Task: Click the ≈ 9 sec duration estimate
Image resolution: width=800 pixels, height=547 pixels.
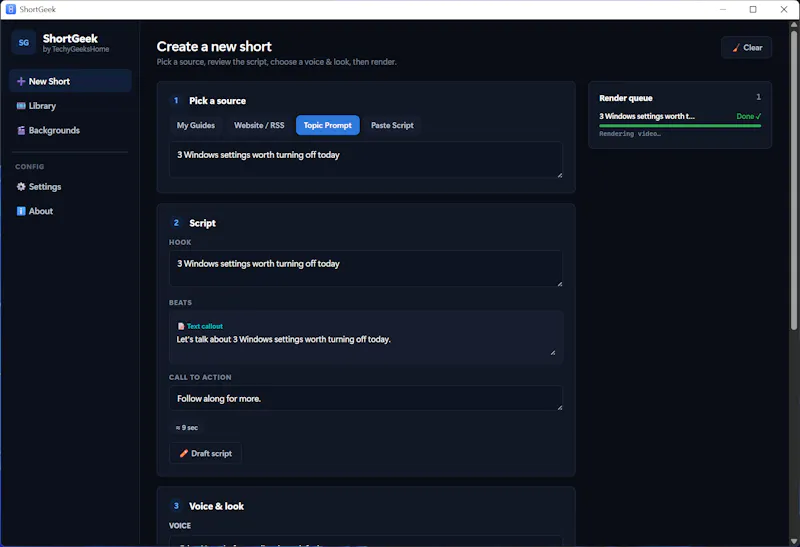Action: [x=187, y=428]
